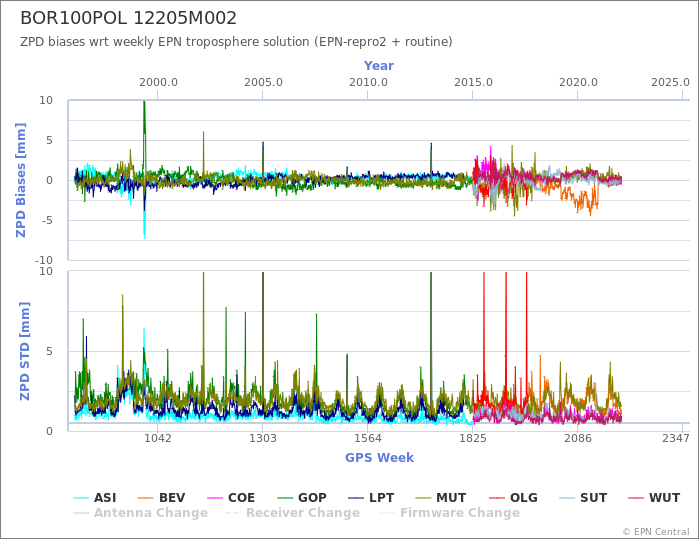
Task: Click the GPS Week axis title
Action: 379,457
